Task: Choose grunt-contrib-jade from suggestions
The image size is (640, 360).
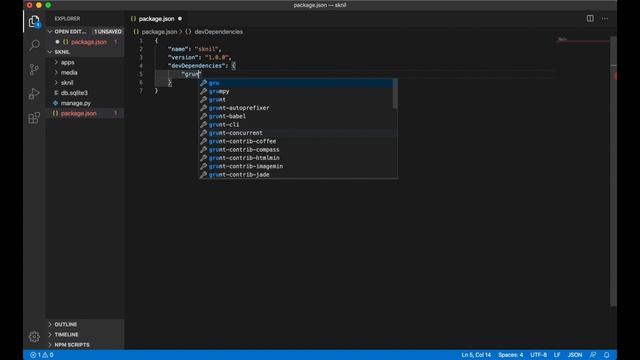Action: coord(296,175)
